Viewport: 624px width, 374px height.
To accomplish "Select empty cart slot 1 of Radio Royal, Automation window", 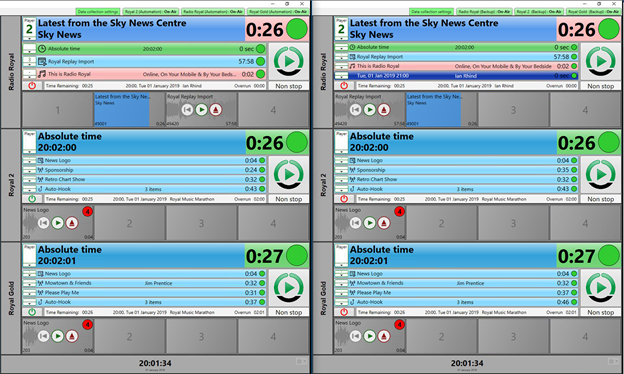I will click(58, 110).
